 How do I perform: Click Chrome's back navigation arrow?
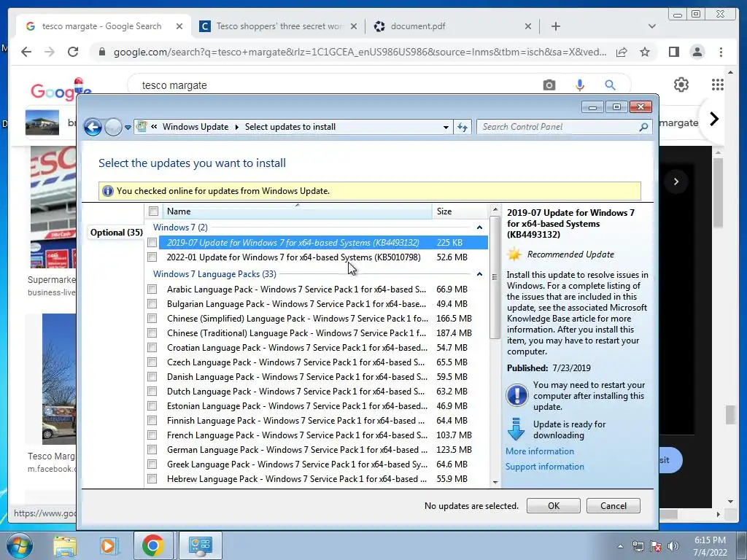click(26, 52)
